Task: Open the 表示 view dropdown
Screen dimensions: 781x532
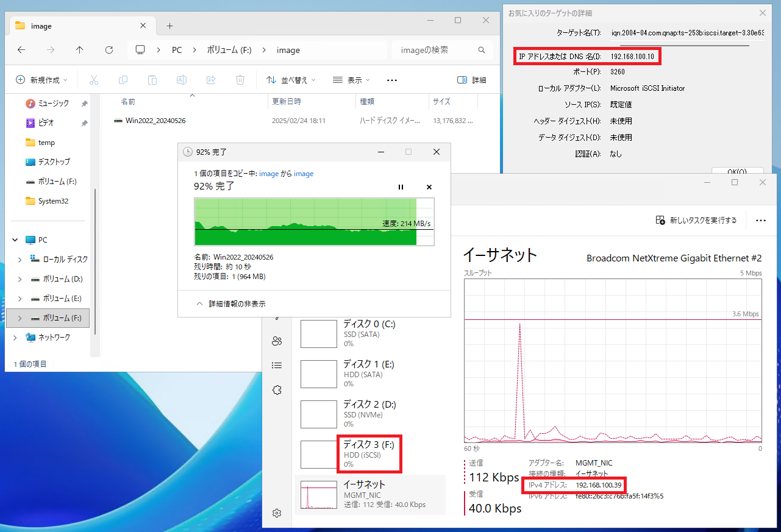Action: [x=351, y=79]
